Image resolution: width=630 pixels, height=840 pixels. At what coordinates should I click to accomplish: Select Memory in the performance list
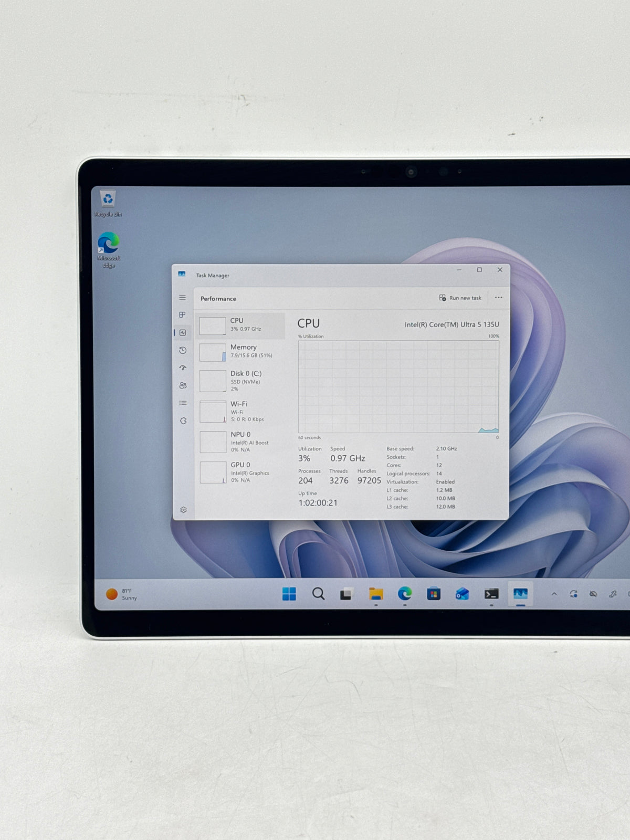pyautogui.click(x=241, y=352)
